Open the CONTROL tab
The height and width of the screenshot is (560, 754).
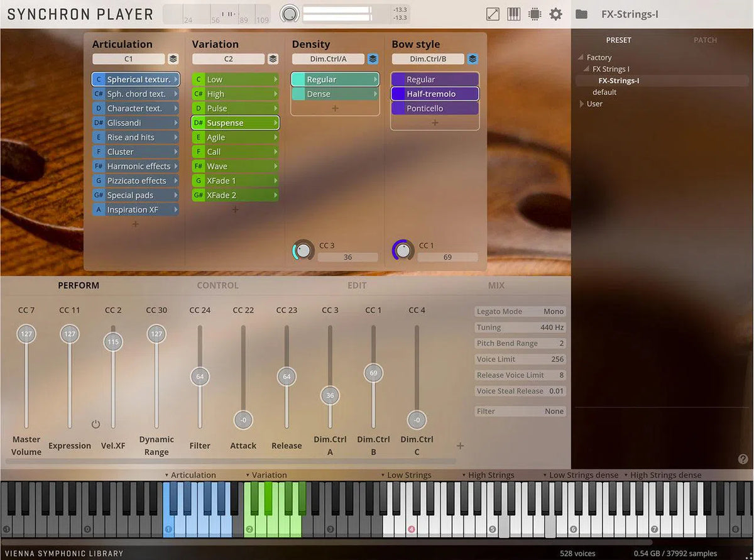pyautogui.click(x=217, y=285)
